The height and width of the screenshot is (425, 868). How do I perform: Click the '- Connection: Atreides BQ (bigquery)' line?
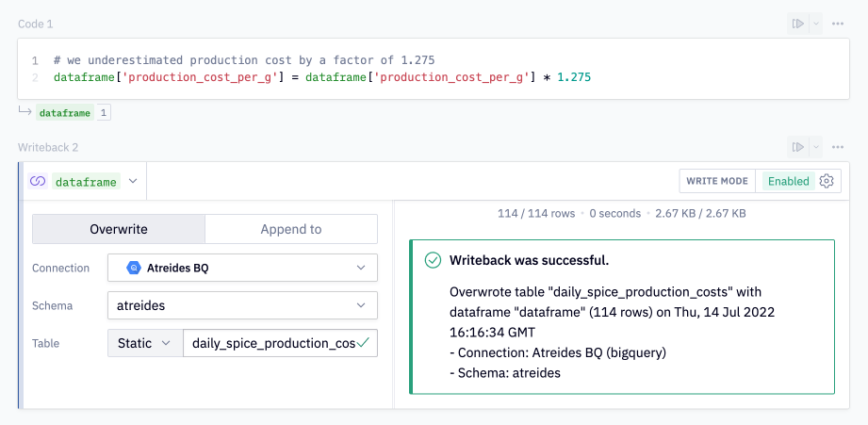(x=558, y=352)
